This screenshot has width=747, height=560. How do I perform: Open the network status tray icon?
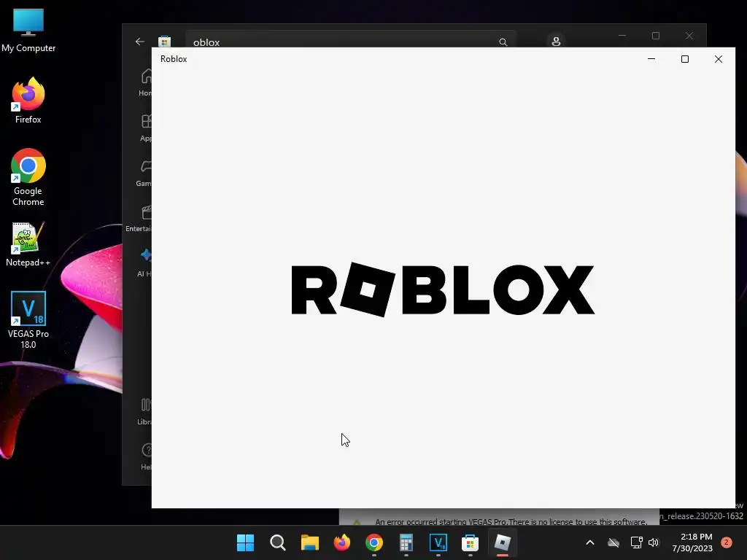636,542
